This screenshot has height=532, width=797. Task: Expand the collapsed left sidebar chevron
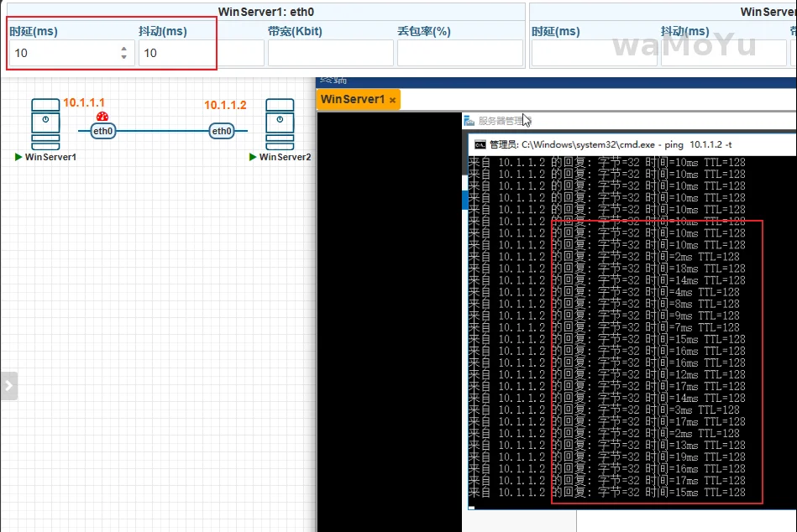pyautogui.click(x=8, y=385)
